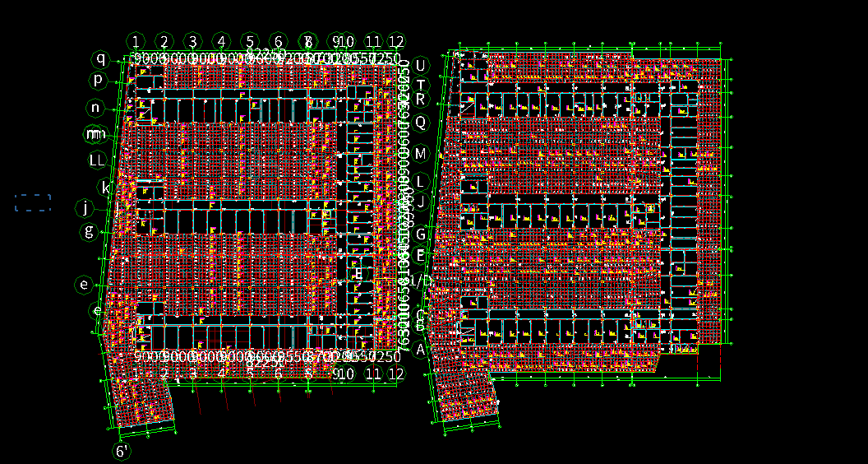
Task: Click axis bubble labeled R
Action: point(420,100)
